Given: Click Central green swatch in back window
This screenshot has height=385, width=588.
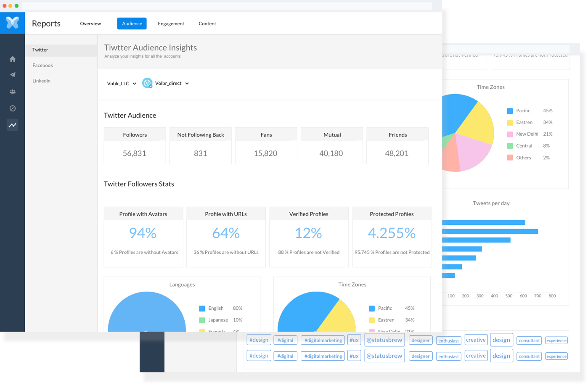Looking at the screenshot, I should coord(510,146).
